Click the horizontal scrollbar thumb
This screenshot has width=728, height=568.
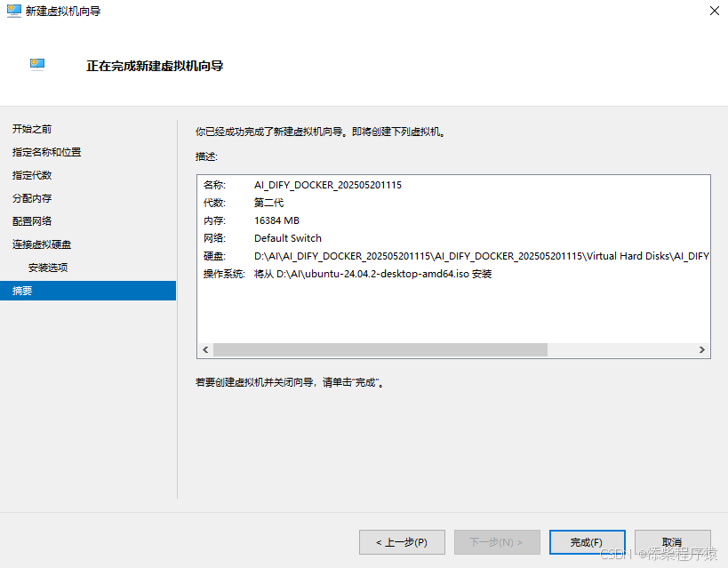[380, 349]
